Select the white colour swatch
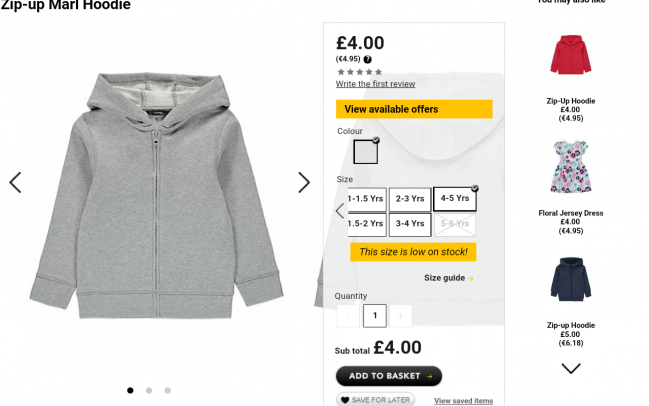The image size is (649, 406). coord(365,152)
